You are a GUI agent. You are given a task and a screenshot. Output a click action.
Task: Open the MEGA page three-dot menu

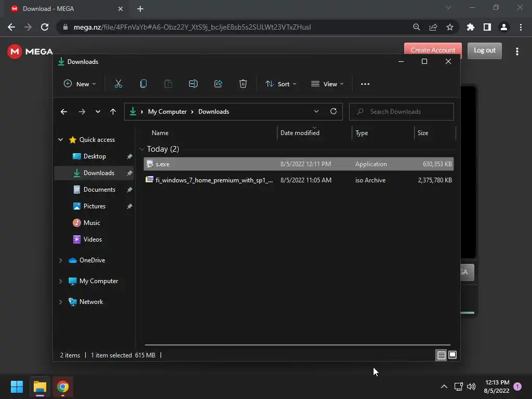pyautogui.click(x=517, y=51)
